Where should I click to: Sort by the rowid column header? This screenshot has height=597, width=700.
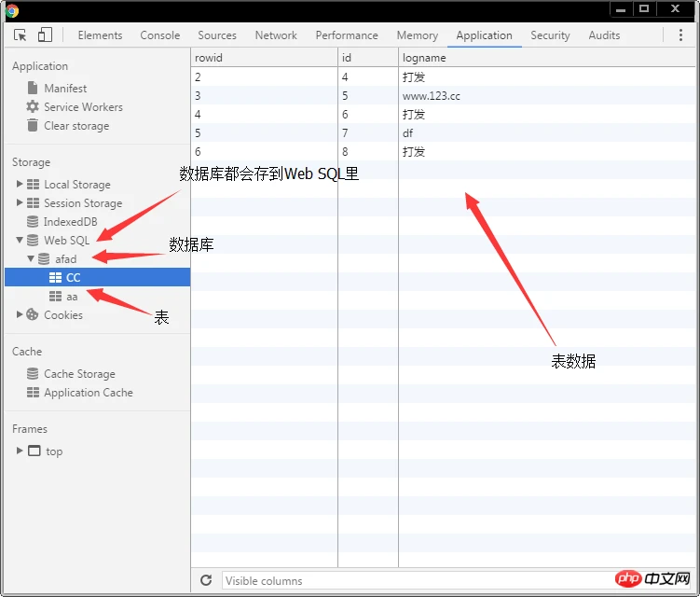(x=264, y=58)
